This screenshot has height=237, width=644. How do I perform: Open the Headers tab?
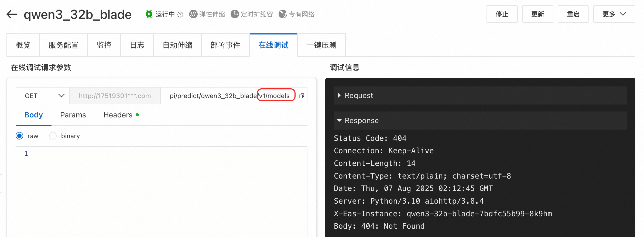tap(118, 115)
